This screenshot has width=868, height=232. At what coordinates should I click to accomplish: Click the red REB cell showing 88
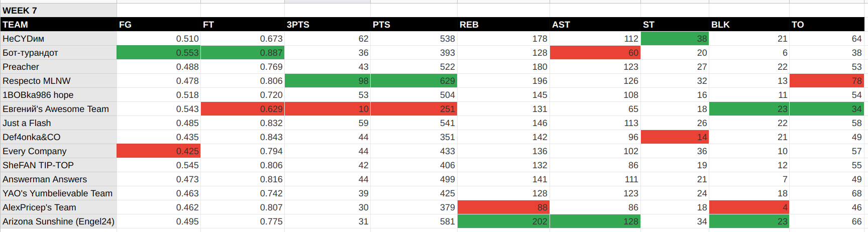pos(503,207)
